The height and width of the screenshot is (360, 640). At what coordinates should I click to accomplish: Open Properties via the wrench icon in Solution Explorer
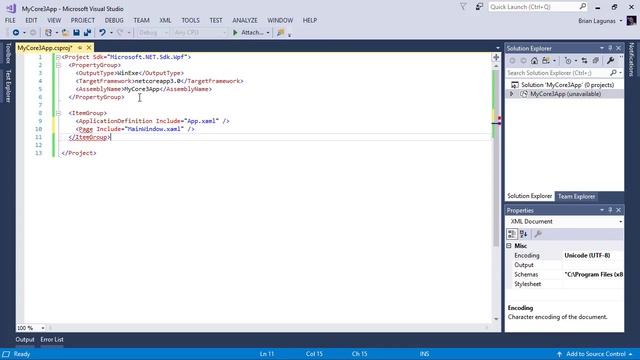pos(610,60)
